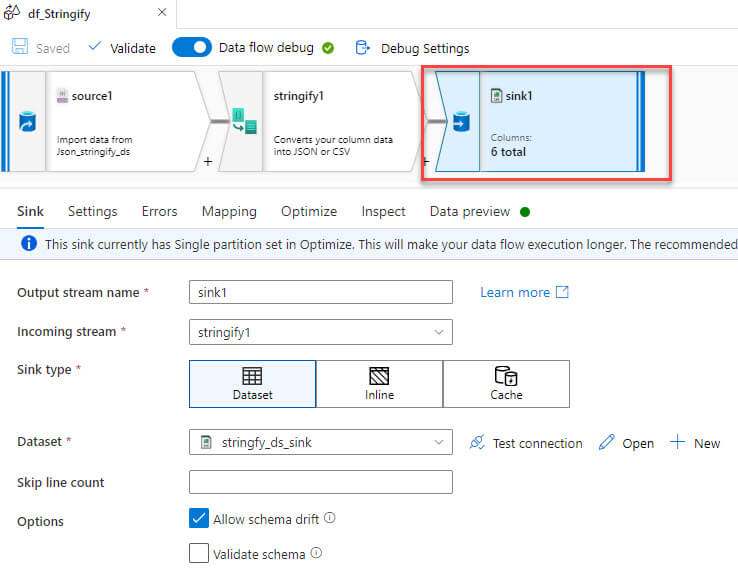The image size is (738, 577).
Task: Enable the Validate schema checkbox
Action: pyautogui.click(x=199, y=553)
